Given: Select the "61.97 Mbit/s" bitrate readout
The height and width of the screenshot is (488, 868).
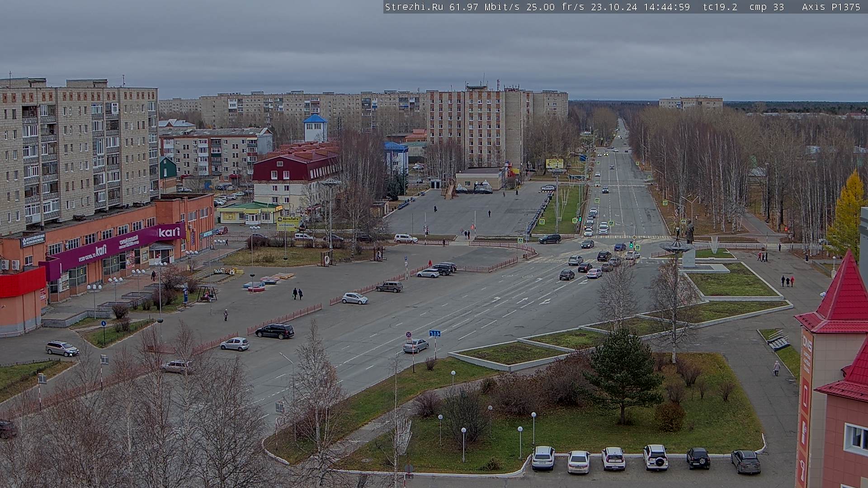Looking at the screenshot, I should click(x=484, y=7).
